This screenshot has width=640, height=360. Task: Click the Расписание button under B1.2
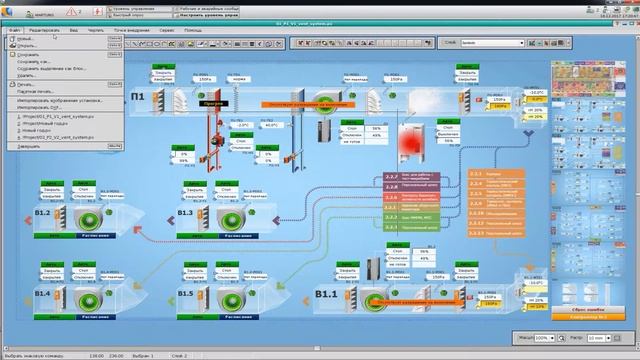(96, 236)
